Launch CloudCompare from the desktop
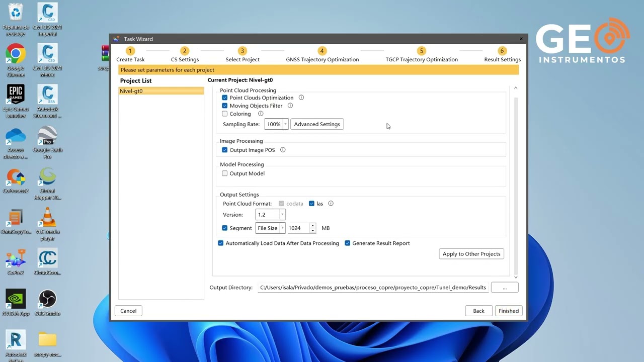Viewport: 644px width, 362px height. tap(47, 263)
